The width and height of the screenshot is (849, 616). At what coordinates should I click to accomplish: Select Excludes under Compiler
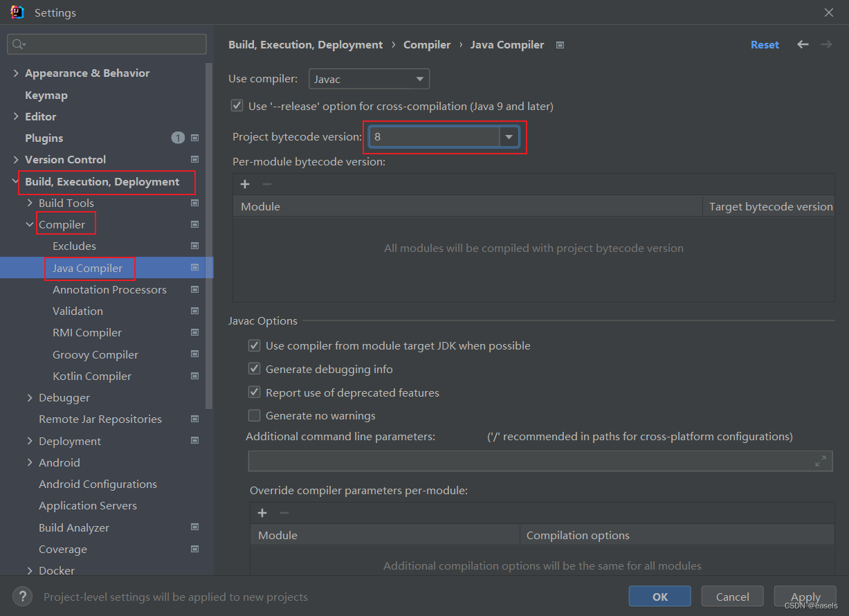74,246
